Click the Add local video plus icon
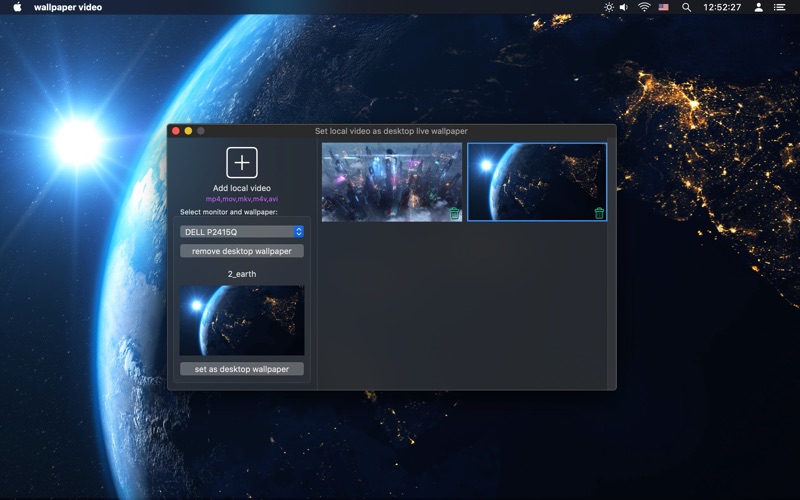This screenshot has width=800, height=500. tap(241, 163)
